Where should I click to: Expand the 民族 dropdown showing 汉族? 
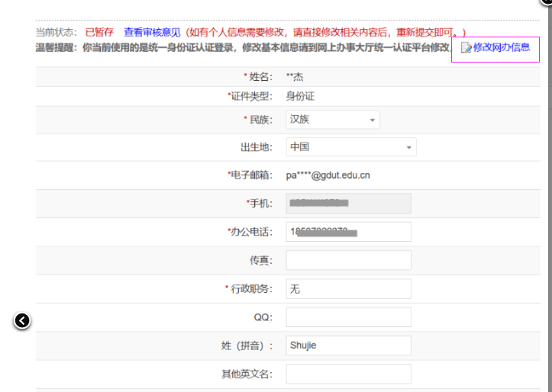click(333, 120)
